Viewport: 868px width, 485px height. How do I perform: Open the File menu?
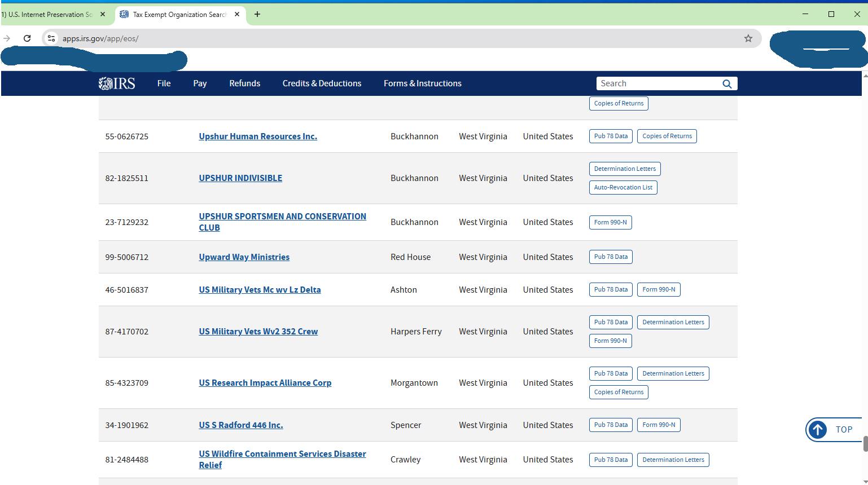(164, 83)
